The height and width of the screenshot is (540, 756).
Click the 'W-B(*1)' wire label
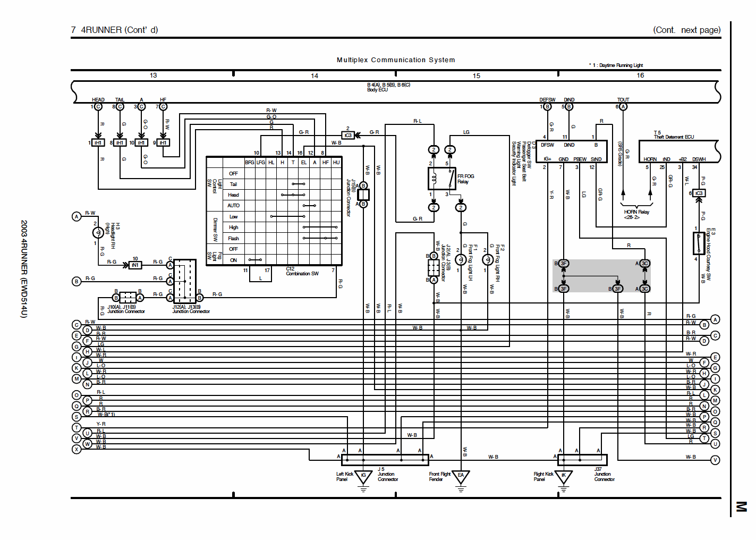(106, 415)
